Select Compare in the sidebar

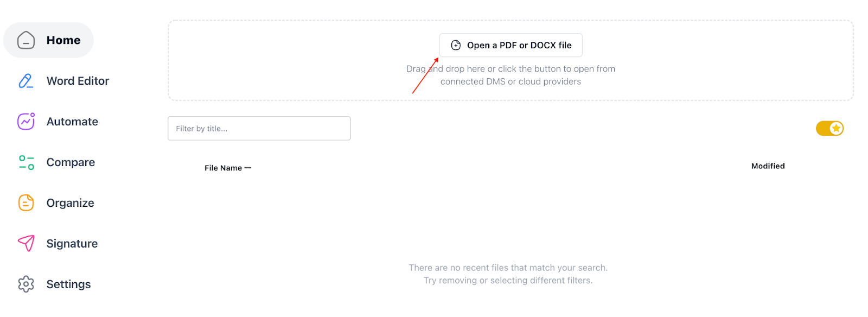pyautogui.click(x=71, y=162)
